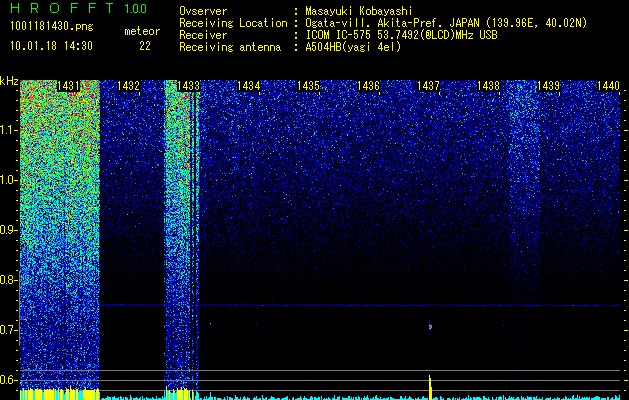629x400 pixels.
Task: Click the 1432 time marker
Action: (128, 86)
